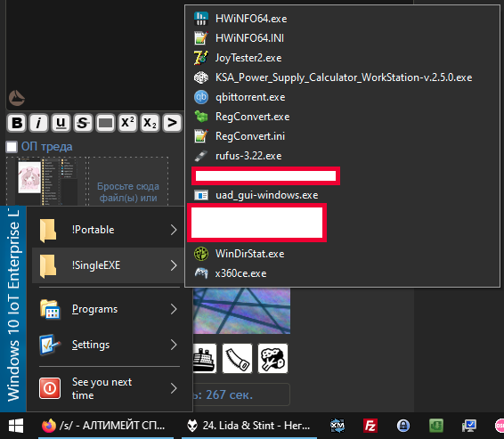Apply subscript x₂ formatting
504x439 pixels.
coord(150,123)
